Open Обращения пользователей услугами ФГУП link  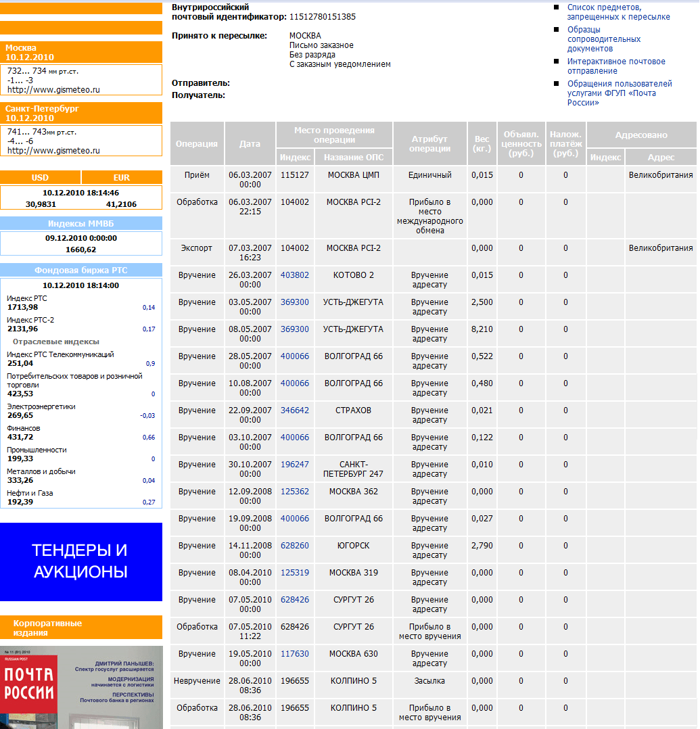620,93
